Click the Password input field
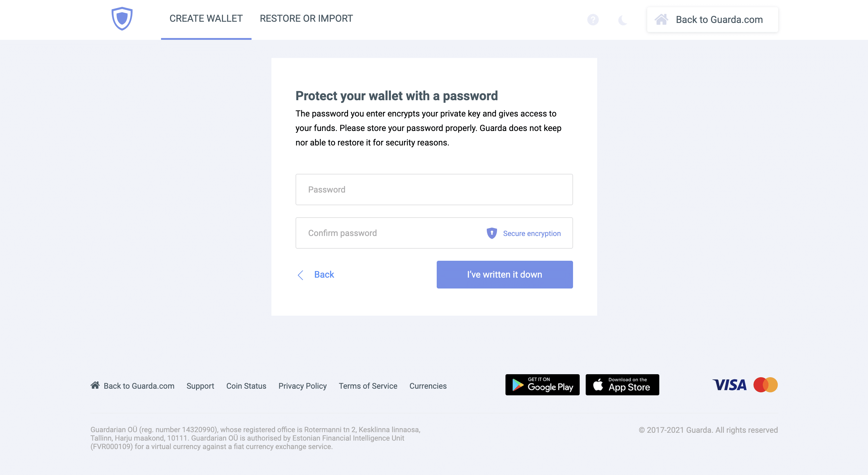The image size is (868, 475). pos(434,190)
